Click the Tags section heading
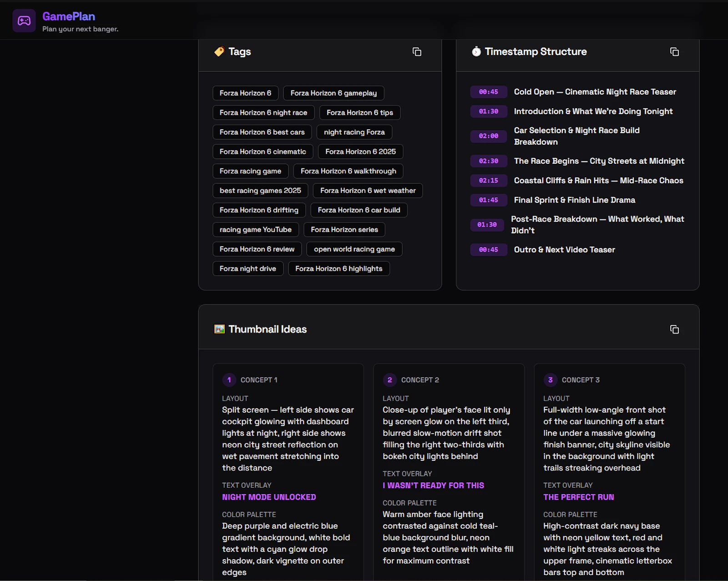The width and height of the screenshot is (728, 581). point(240,52)
